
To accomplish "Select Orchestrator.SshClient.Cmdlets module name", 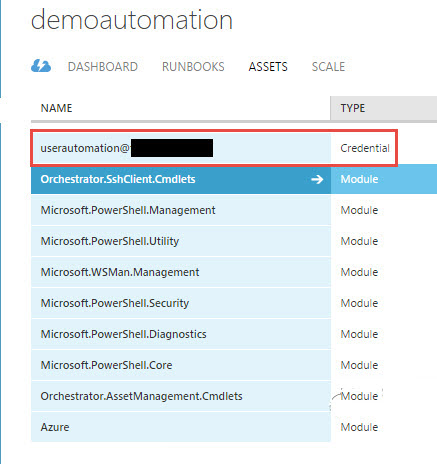I will (x=118, y=179).
